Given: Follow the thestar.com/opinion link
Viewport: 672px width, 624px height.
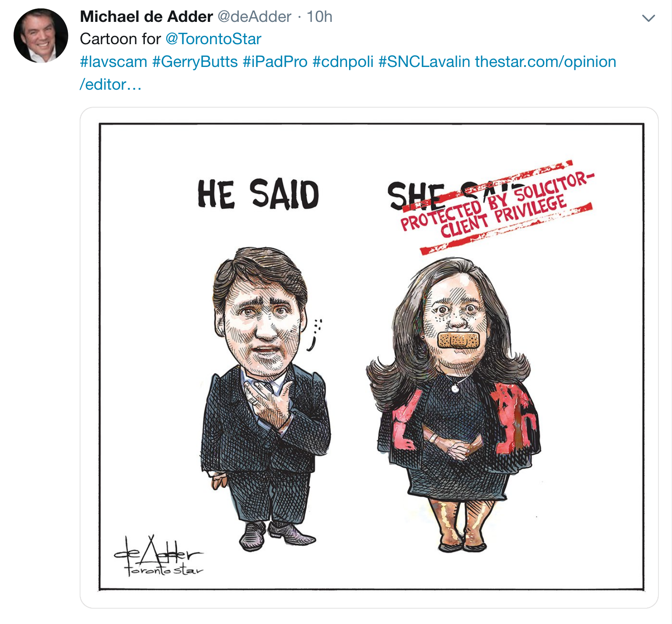Looking at the screenshot, I should (546, 62).
